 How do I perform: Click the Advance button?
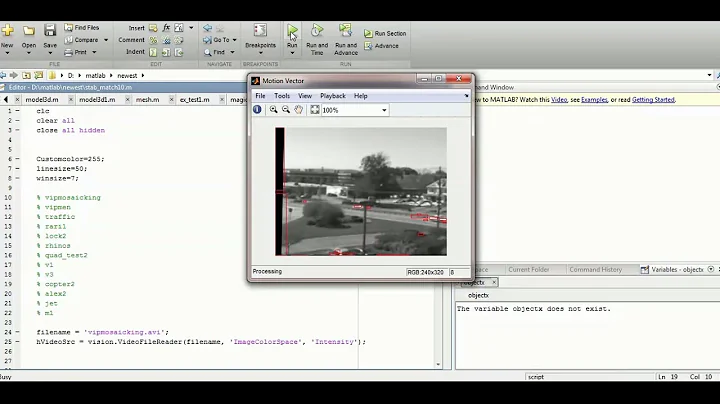(x=382, y=46)
